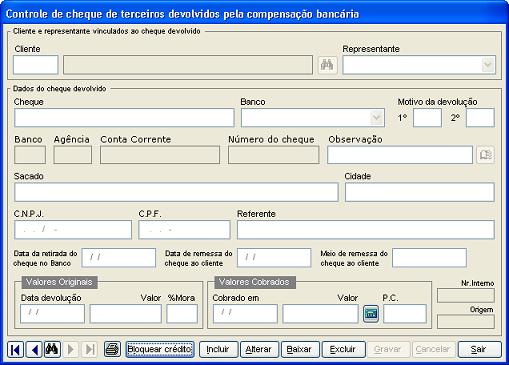Expand the Representante dropdown
The width and height of the screenshot is (509, 365).
tap(488, 65)
